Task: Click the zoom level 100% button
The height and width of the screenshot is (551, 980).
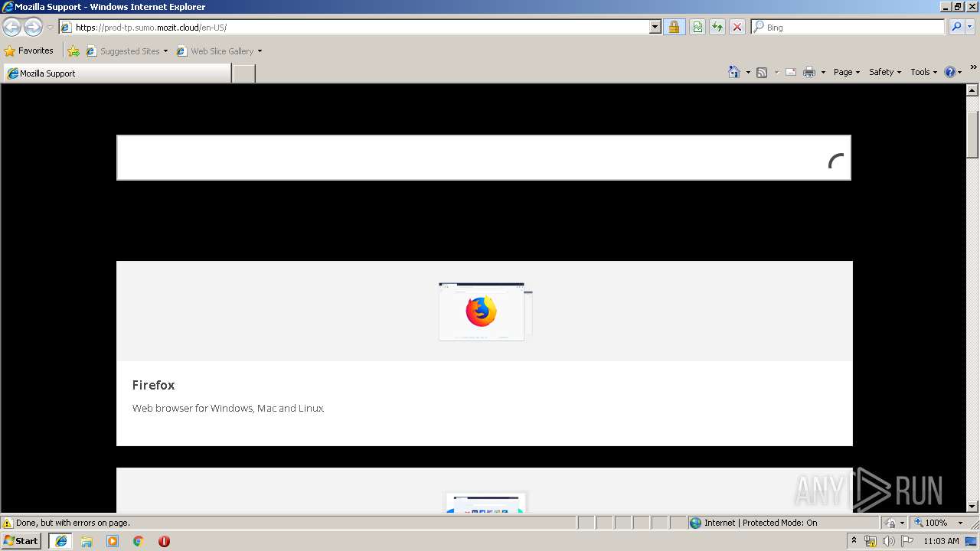Action: [x=931, y=523]
